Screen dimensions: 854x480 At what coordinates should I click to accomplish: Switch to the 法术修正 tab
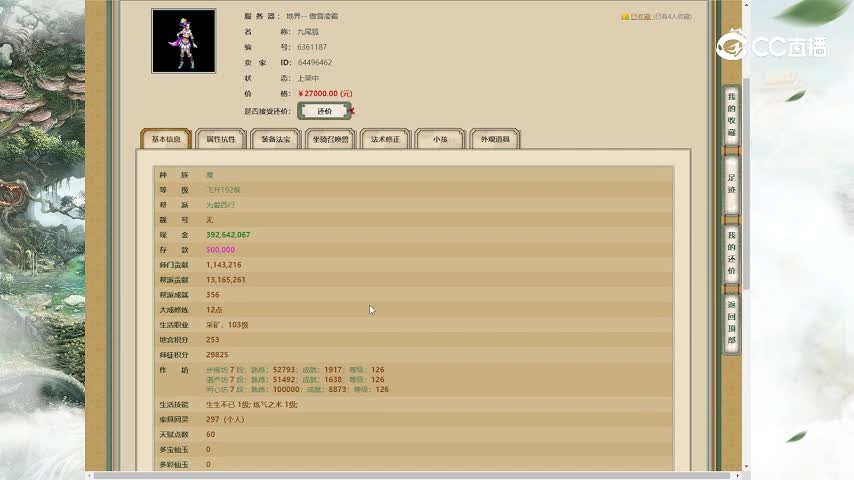[x=385, y=140]
